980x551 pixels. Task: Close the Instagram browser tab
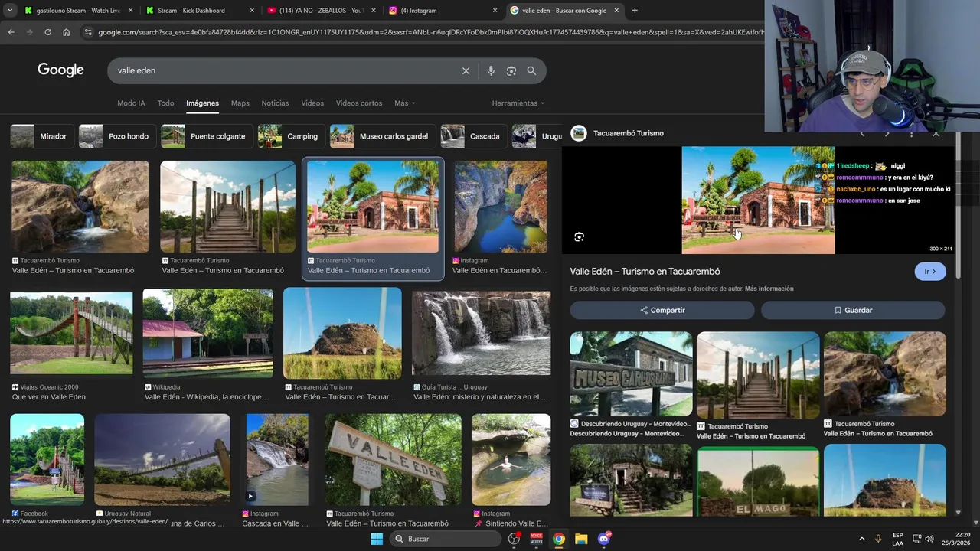(495, 11)
